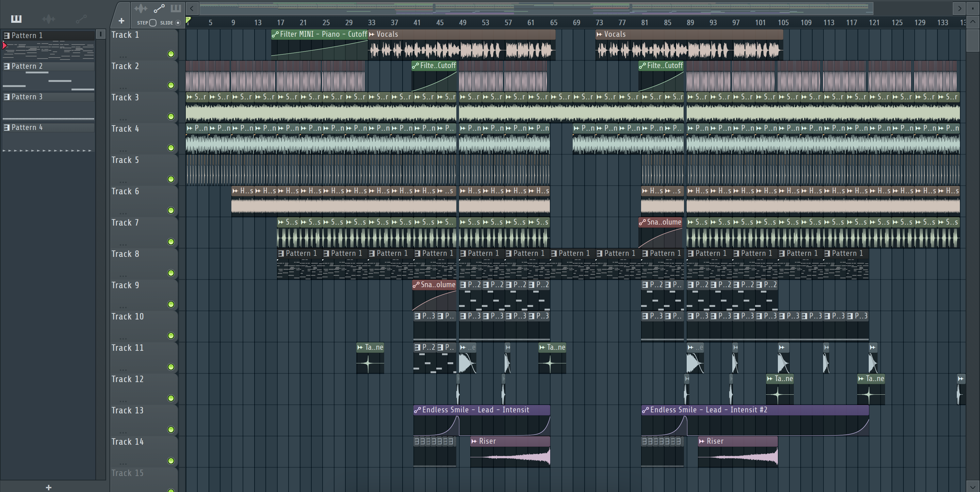980x492 pixels.
Task: Mute Track 14
Action: click(171, 461)
